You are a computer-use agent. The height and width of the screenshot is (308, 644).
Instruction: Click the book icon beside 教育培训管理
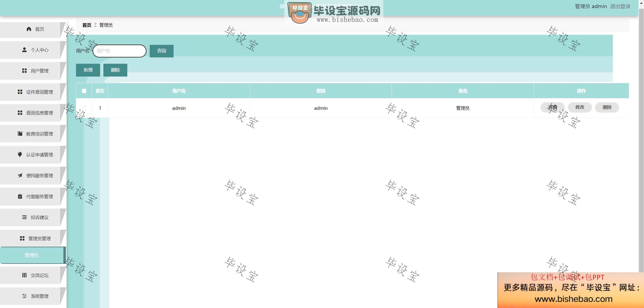click(20, 134)
